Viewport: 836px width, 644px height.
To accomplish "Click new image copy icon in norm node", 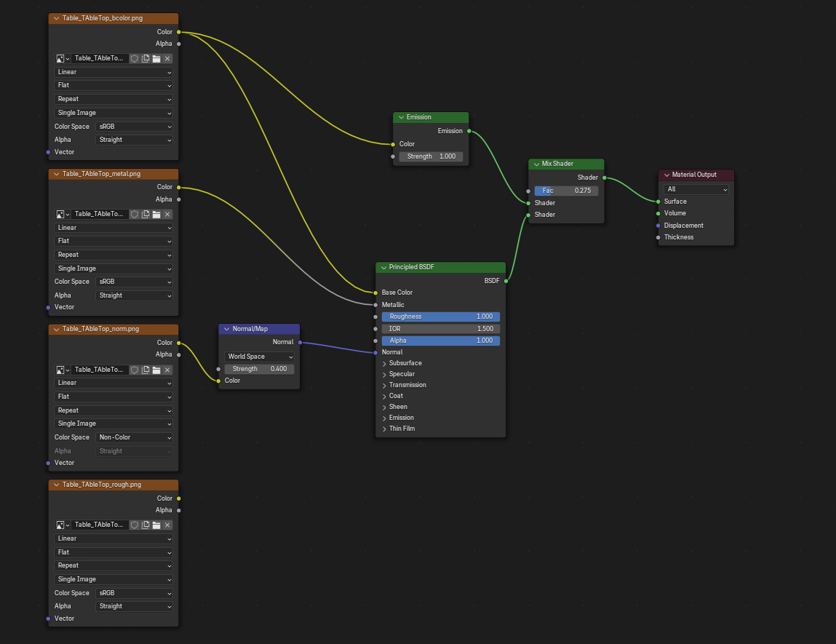I will tap(146, 370).
